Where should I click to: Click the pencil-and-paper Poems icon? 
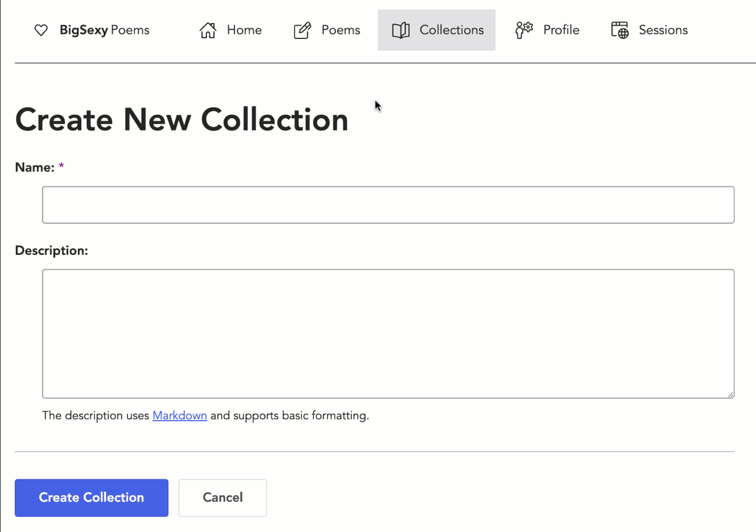click(302, 30)
